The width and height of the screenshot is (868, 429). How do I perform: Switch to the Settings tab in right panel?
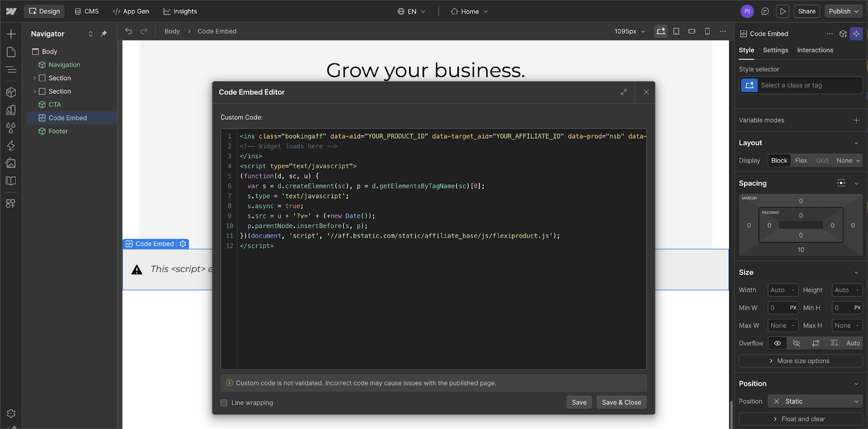(x=775, y=50)
